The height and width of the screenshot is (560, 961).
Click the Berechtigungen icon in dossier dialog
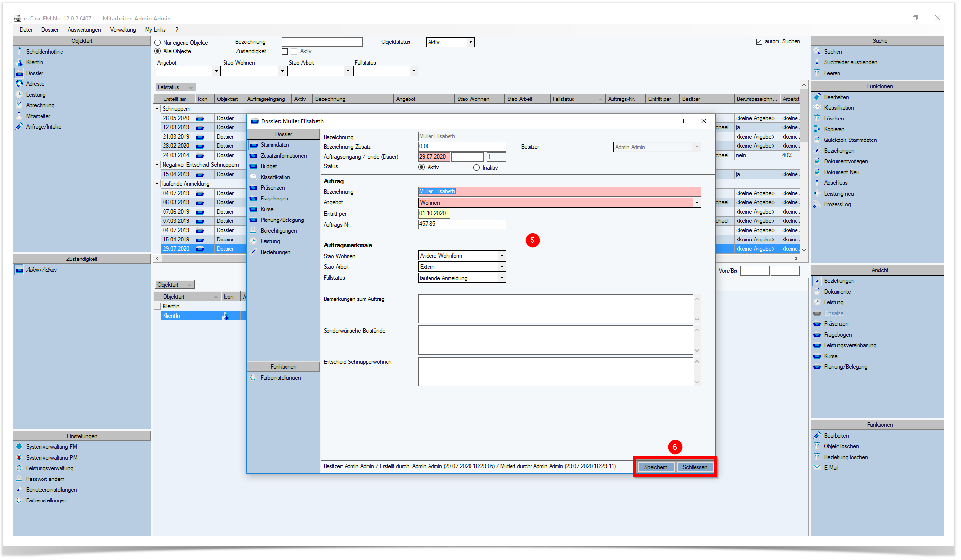[x=253, y=231]
